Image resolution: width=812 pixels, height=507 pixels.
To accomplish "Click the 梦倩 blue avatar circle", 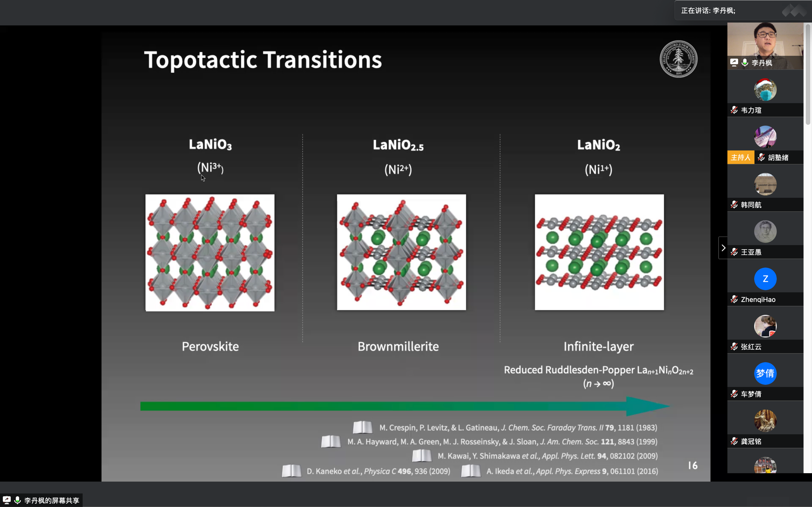I will [765, 373].
